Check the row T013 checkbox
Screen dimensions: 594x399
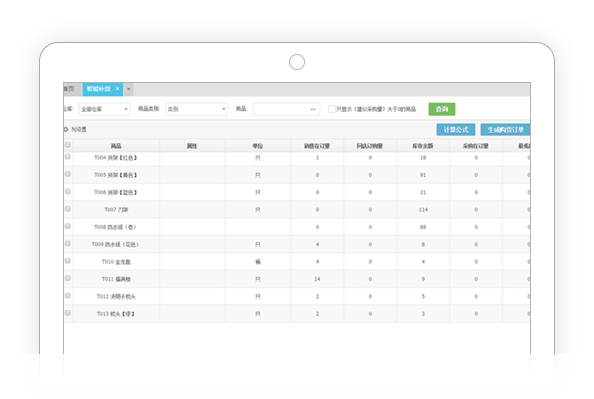pyautogui.click(x=68, y=313)
